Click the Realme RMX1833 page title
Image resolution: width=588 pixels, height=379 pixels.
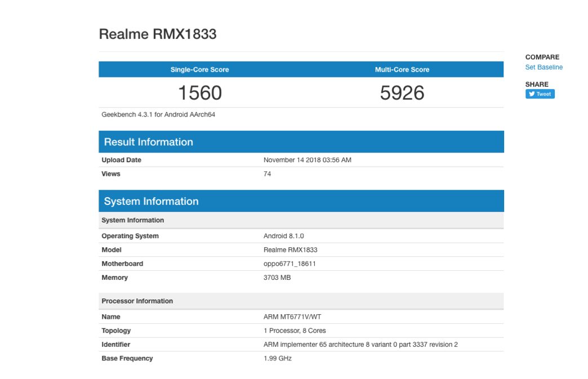pyautogui.click(x=158, y=34)
